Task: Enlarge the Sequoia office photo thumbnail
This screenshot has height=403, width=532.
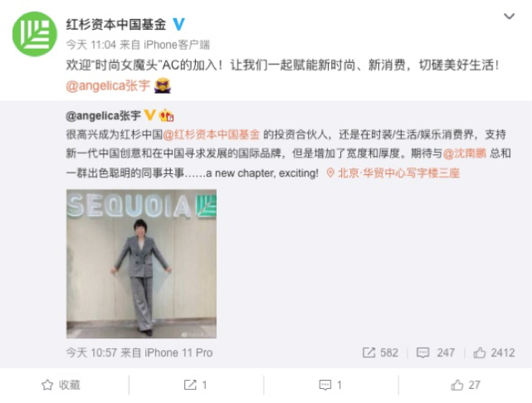Action: coord(141,264)
